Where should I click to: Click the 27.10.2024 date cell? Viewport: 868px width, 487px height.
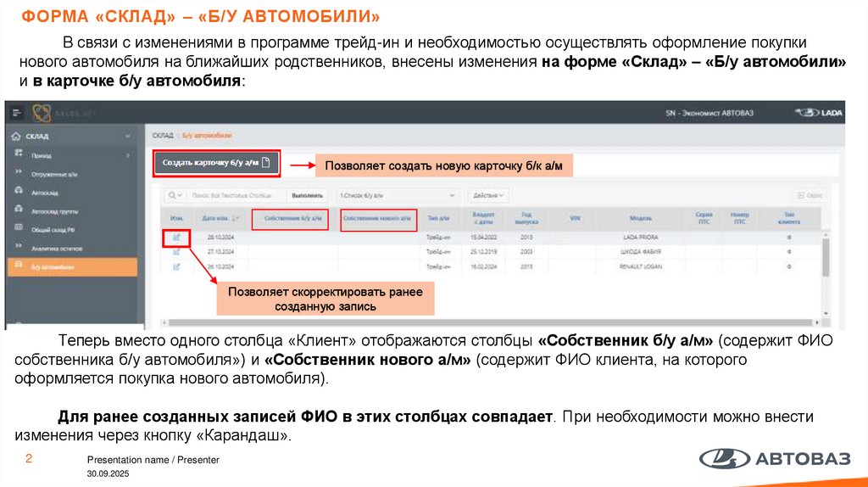[221, 252]
